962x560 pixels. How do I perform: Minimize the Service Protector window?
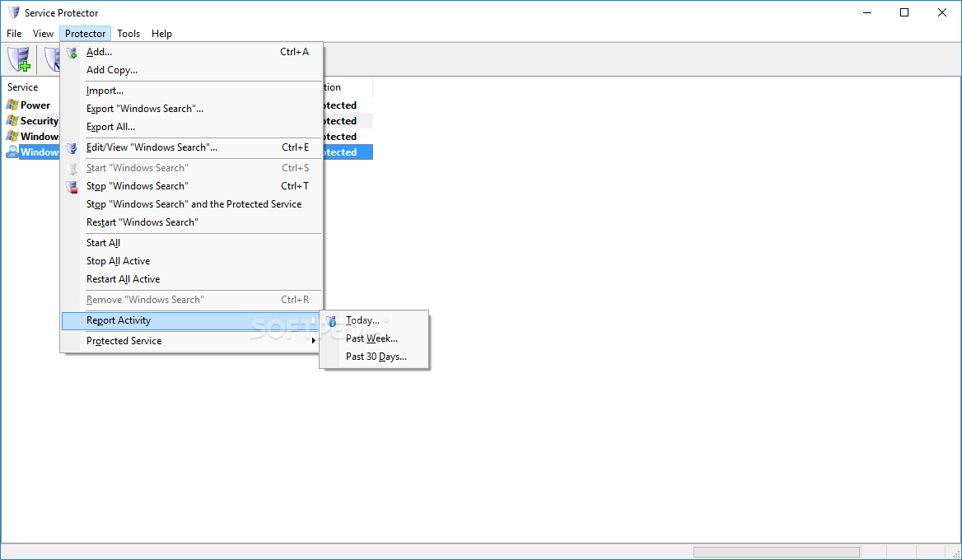867,12
